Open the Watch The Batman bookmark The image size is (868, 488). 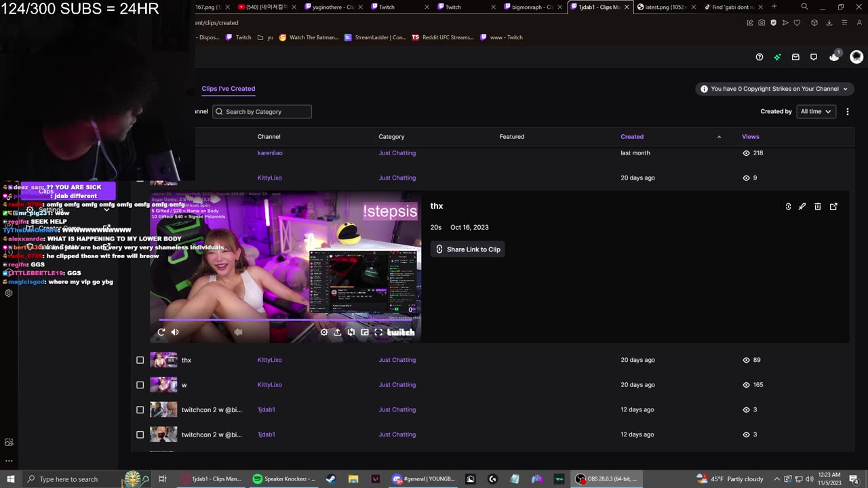(x=309, y=37)
